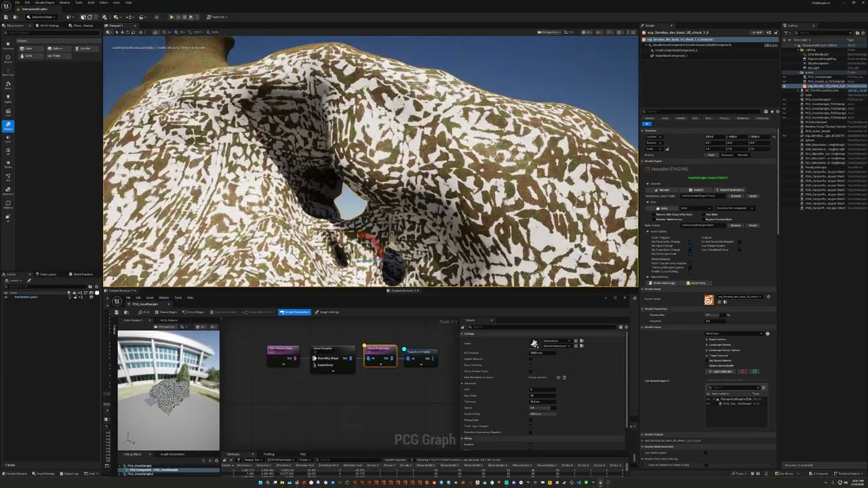Choose the Cone shape actor

coord(31,56)
